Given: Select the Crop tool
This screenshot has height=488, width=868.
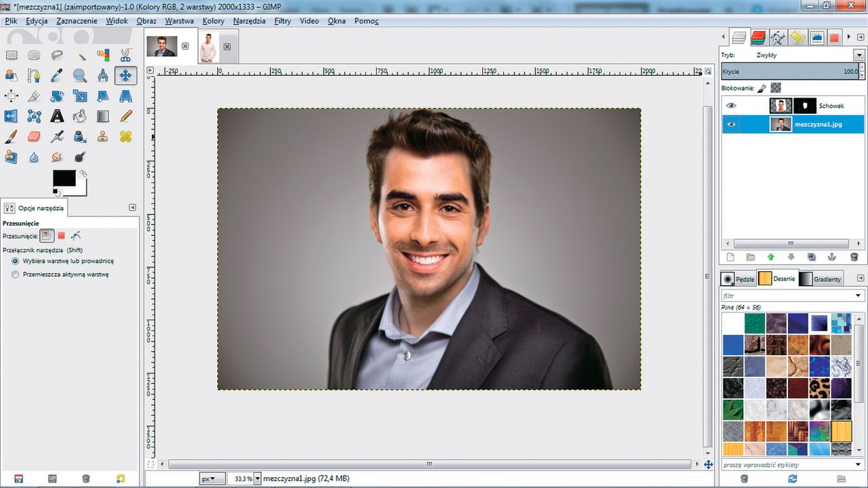Looking at the screenshot, I should click(34, 96).
